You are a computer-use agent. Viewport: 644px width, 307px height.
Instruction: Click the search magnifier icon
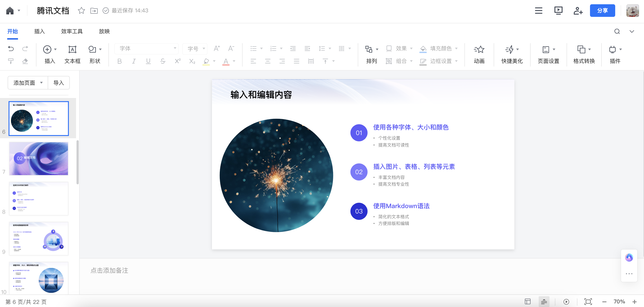pyautogui.click(x=617, y=31)
